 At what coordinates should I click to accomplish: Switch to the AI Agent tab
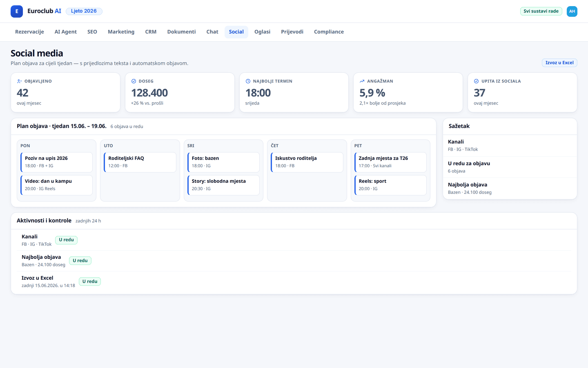(x=66, y=32)
